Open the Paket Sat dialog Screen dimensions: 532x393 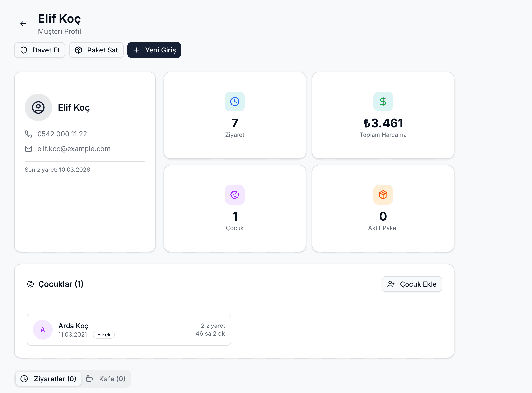(x=96, y=50)
